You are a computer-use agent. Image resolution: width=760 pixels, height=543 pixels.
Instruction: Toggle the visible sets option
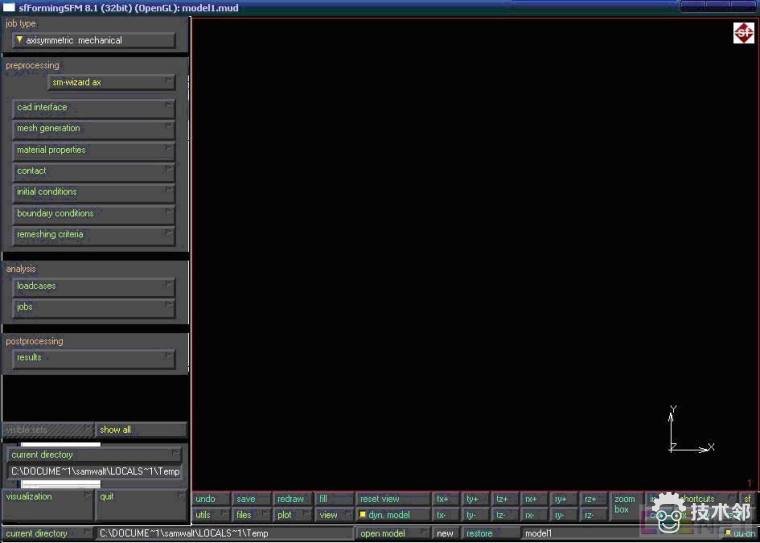[x=48, y=430]
